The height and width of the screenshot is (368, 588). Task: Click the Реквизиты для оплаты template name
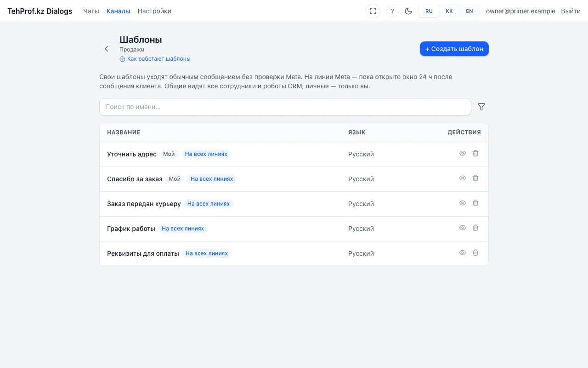pyautogui.click(x=143, y=253)
